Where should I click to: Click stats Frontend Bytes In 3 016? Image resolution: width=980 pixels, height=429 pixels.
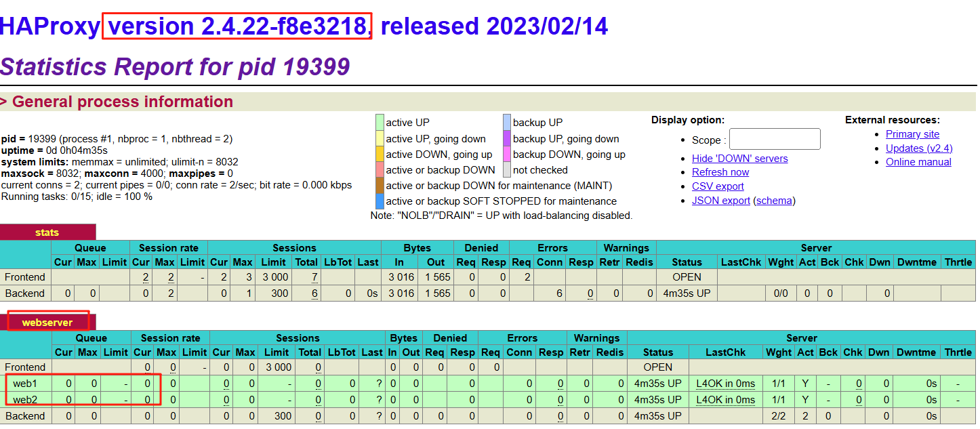point(401,277)
